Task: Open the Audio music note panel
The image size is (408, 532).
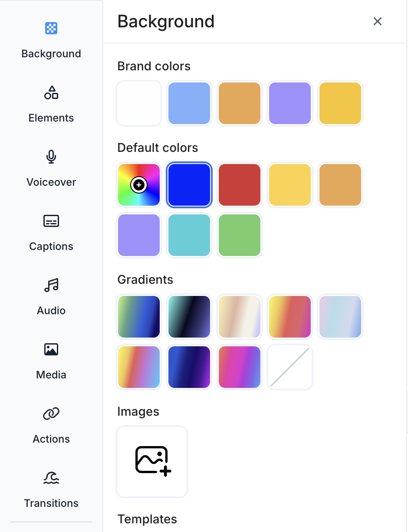Action: coord(51,297)
